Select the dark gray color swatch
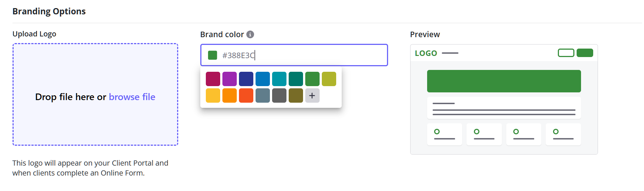644x191 pixels. click(279, 96)
